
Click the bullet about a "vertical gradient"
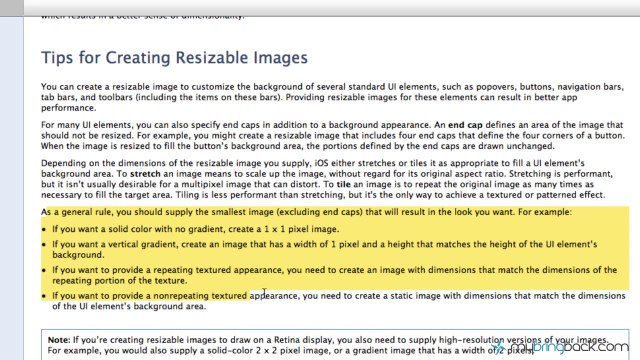324,249
